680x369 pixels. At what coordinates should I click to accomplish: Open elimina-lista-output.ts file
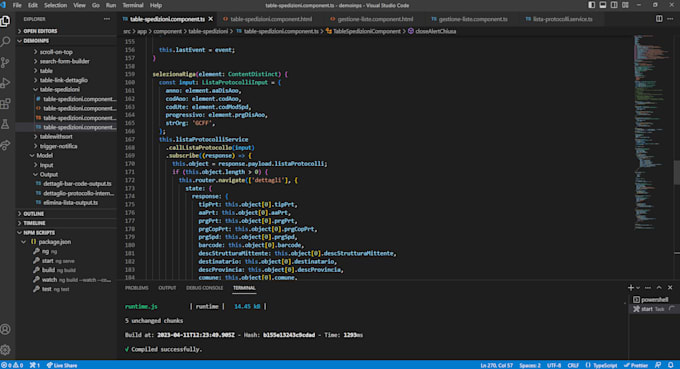[x=66, y=202]
